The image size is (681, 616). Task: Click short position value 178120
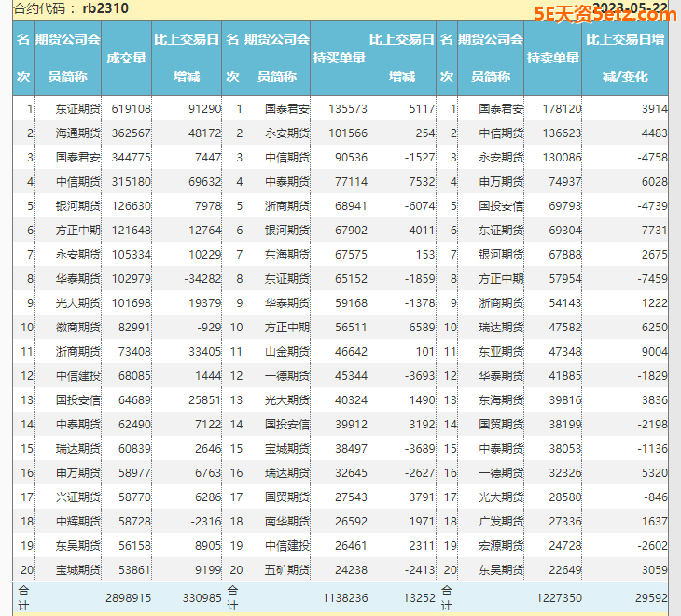(562, 109)
